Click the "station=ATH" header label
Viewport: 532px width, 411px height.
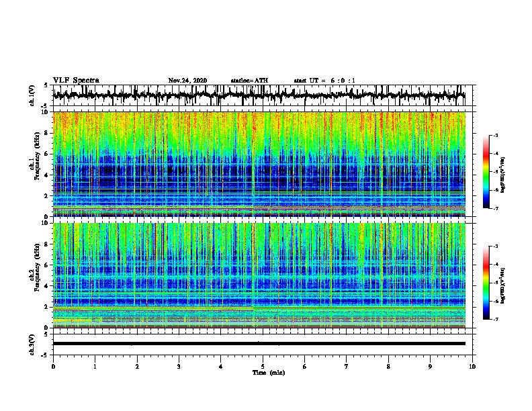point(249,81)
